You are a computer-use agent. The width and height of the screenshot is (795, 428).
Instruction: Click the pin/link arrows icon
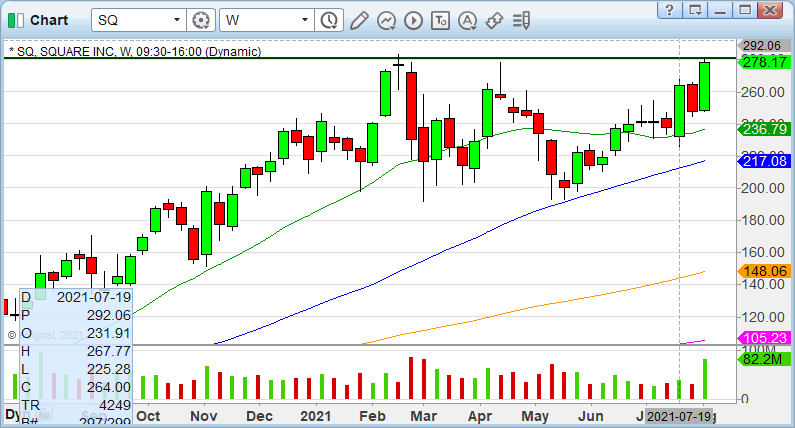(494, 20)
